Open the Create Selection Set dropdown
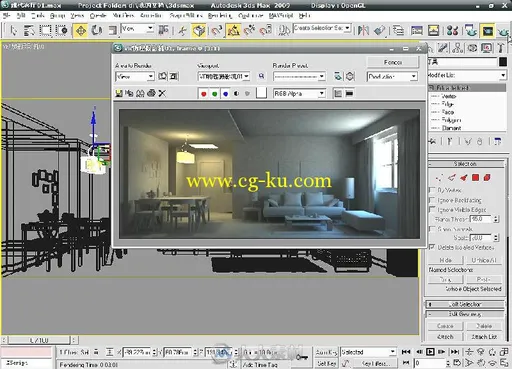Screen dimensions: 512x369 click(x=322, y=28)
